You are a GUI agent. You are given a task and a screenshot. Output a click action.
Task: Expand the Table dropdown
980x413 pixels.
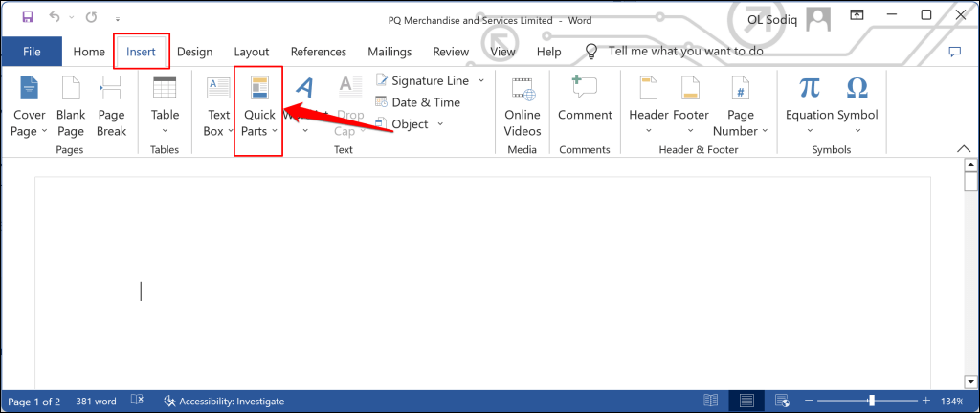click(165, 106)
